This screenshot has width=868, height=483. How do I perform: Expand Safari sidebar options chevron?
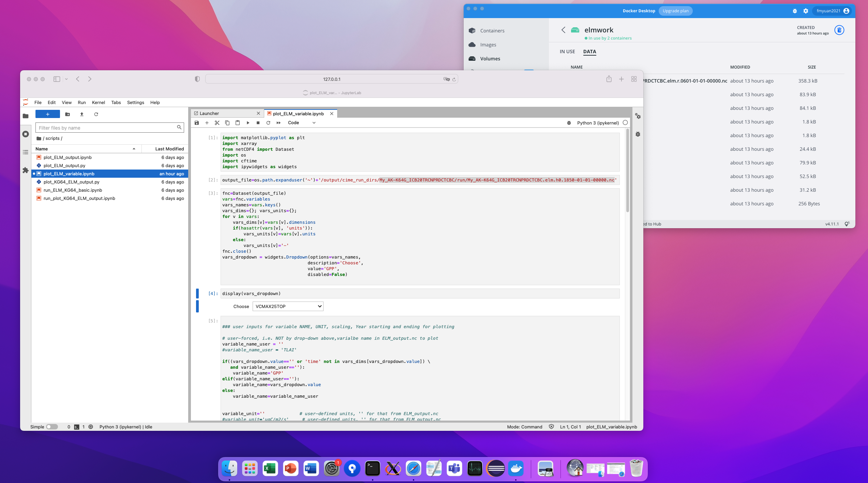66,79
